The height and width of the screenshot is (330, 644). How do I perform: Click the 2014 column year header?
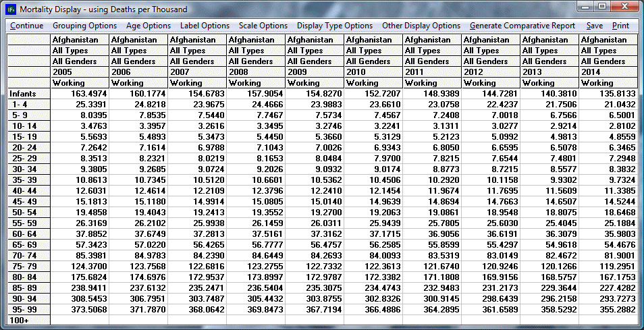pyautogui.click(x=608, y=72)
